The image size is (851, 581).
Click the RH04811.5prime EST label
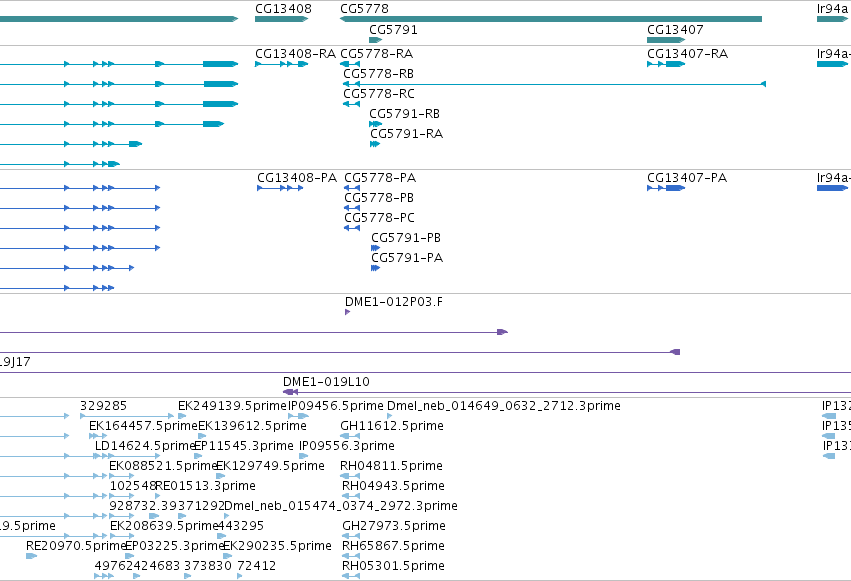tap(391, 466)
